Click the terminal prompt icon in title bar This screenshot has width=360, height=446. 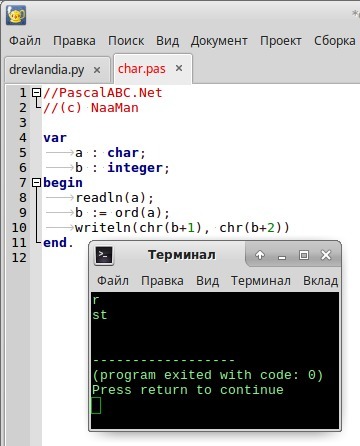pos(104,255)
